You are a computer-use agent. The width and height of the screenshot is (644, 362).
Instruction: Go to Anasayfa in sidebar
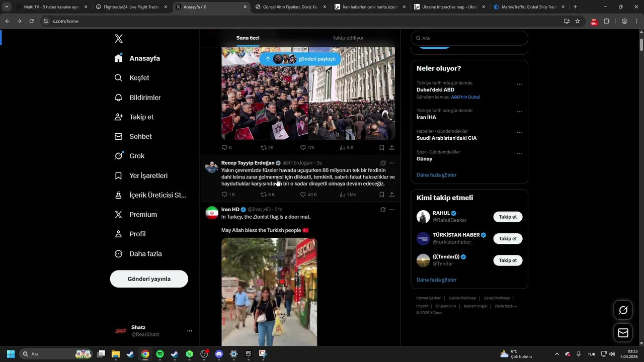pos(137,58)
